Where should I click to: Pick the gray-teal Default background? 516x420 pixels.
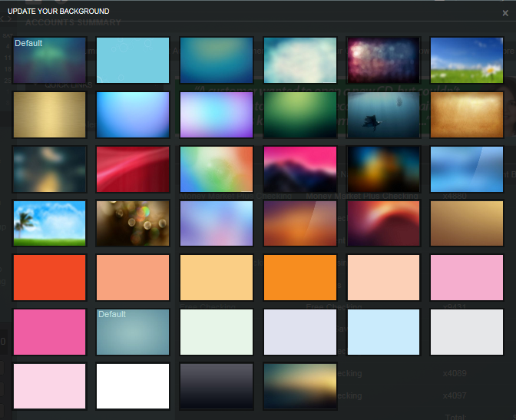tap(133, 332)
